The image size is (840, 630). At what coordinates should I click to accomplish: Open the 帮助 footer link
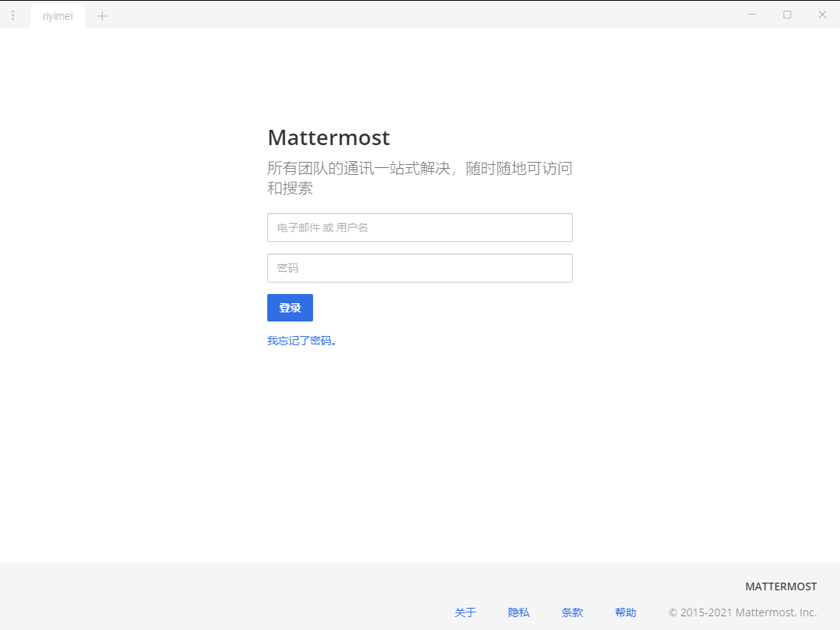coord(625,612)
